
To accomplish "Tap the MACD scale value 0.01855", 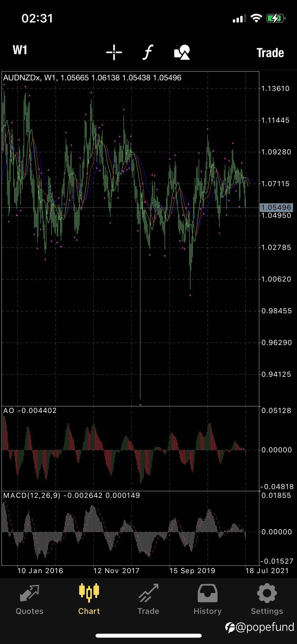I will click(x=276, y=495).
